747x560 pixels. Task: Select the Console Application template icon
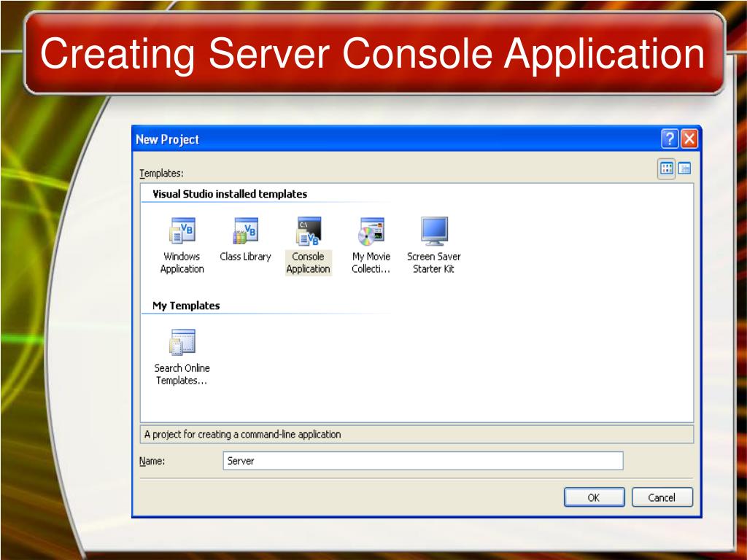pyautogui.click(x=309, y=231)
